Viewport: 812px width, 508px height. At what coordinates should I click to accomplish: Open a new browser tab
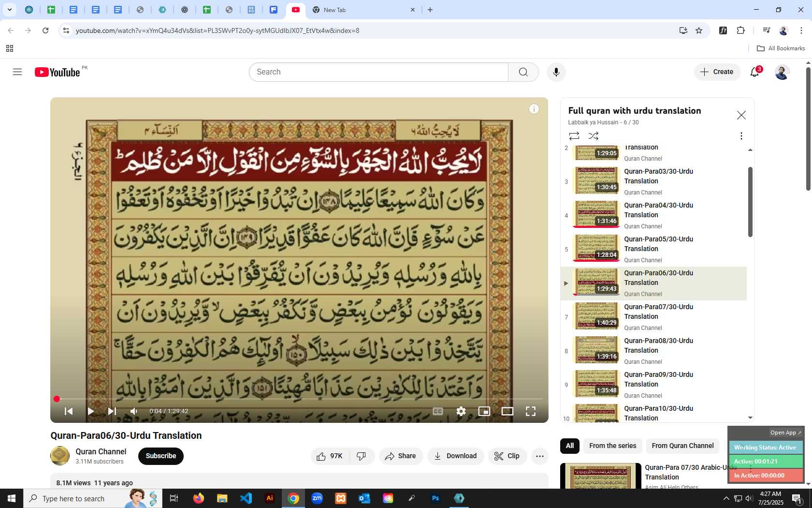click(430, 10)
